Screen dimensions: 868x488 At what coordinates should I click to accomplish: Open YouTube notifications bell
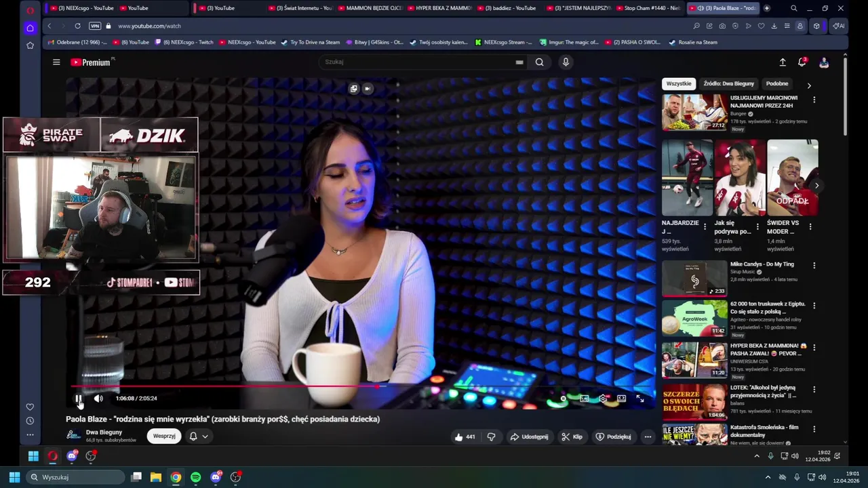click(802, 62)
